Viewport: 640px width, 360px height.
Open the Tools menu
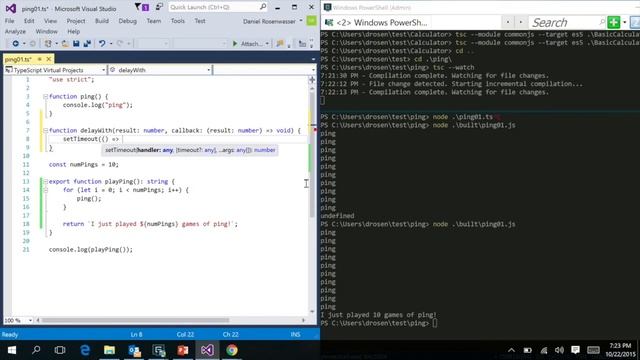[178, 21]
